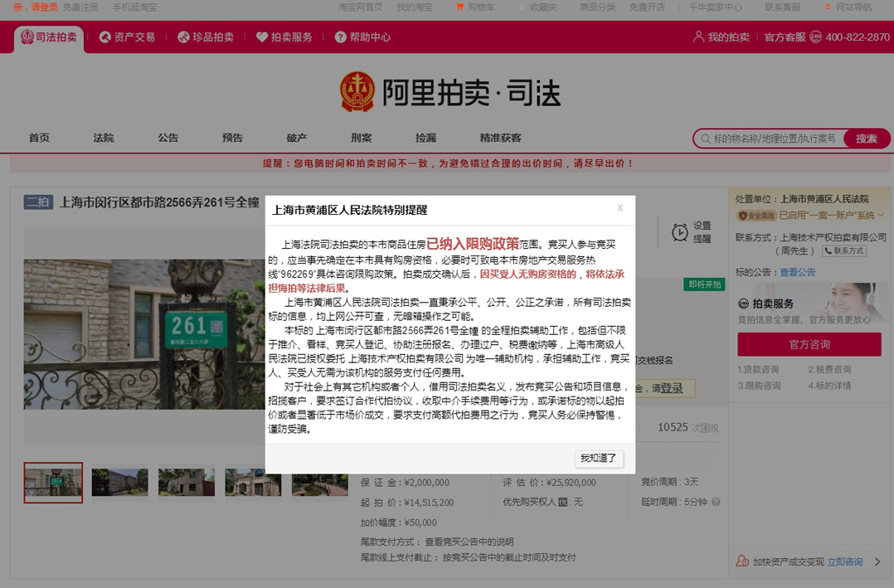Open the 查看公告 link

click(797, 273)
